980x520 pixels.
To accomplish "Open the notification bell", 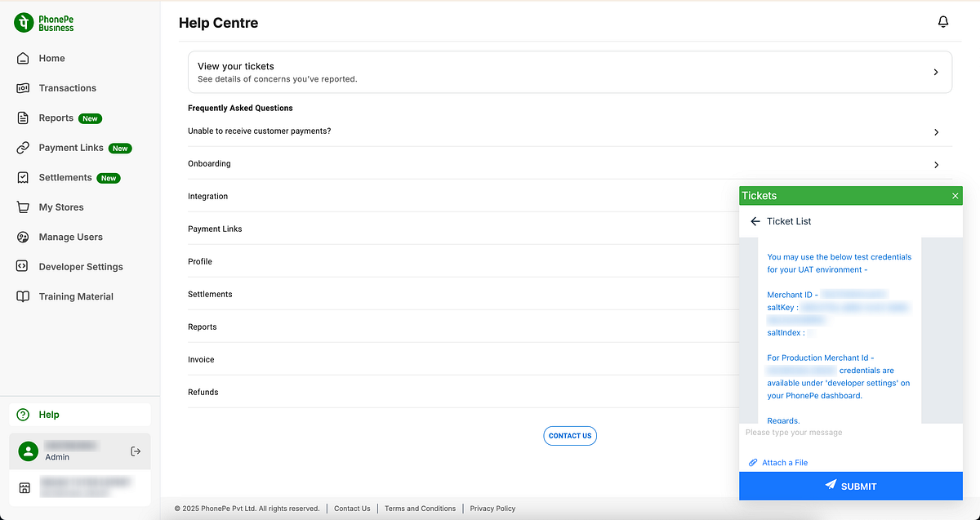I will [x=943, y=22].
